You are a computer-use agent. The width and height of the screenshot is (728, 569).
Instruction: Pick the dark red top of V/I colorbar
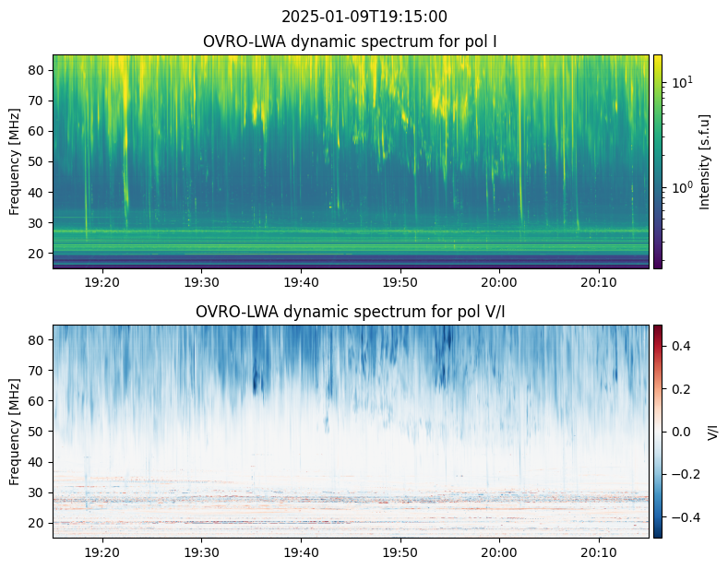pos(658,327)
